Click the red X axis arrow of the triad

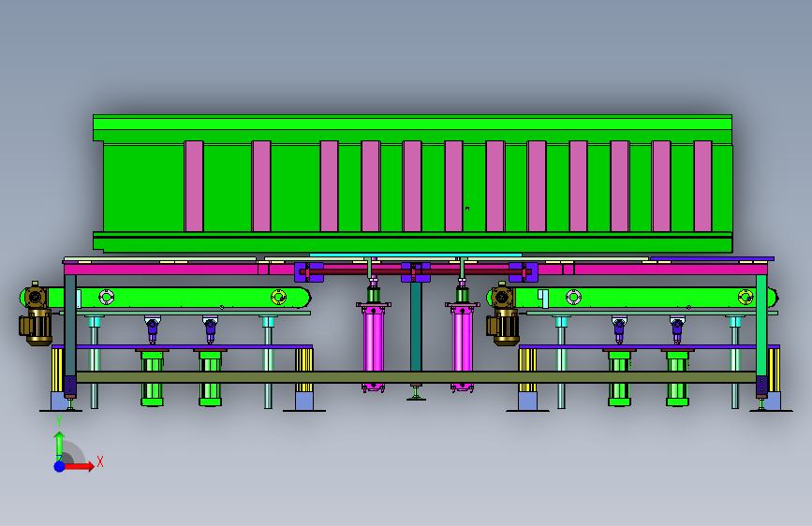tap(80, 466)
